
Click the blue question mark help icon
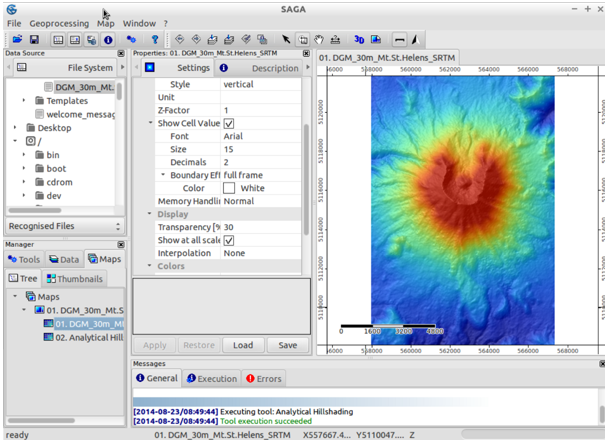(x=155, y=39)
